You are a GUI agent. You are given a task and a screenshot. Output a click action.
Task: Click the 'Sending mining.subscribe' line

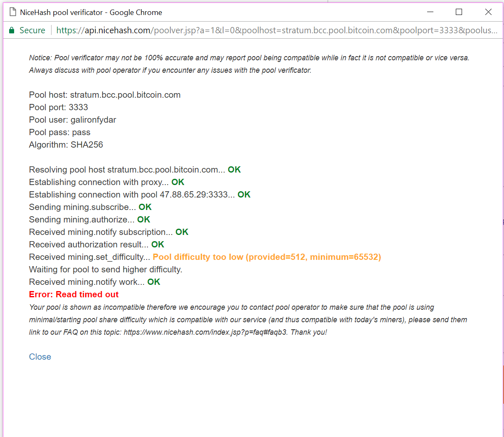pyautogui.click(x=90, y=207)
